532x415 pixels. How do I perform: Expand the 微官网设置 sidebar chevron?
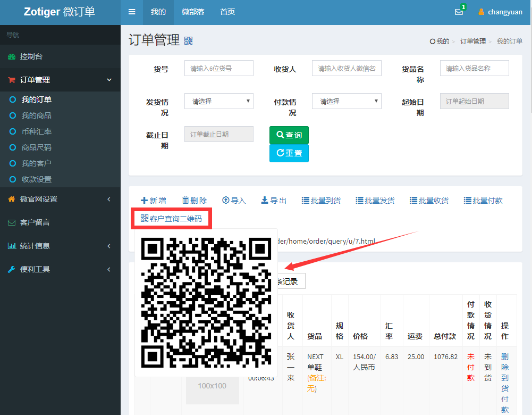tap(109, 200)
